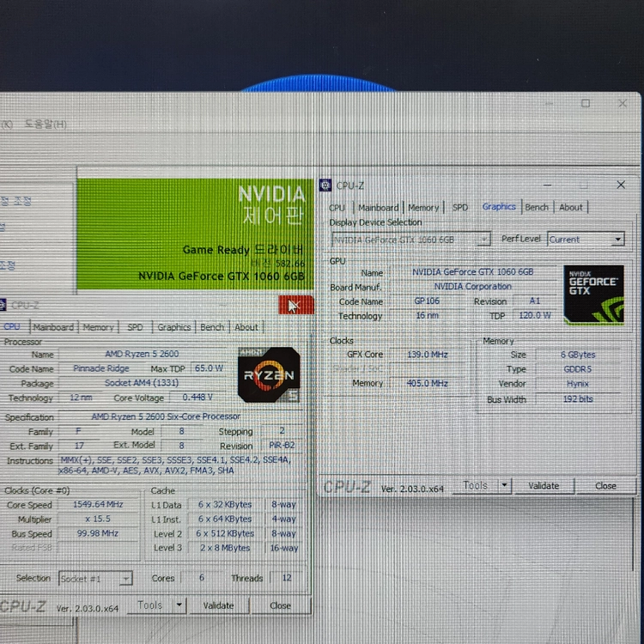Image resolution: width=644 pixels, height=644 pixels.
Task: Switch to Mainboard tab in Graphics CPU-Z window
Action: (379, 208)
